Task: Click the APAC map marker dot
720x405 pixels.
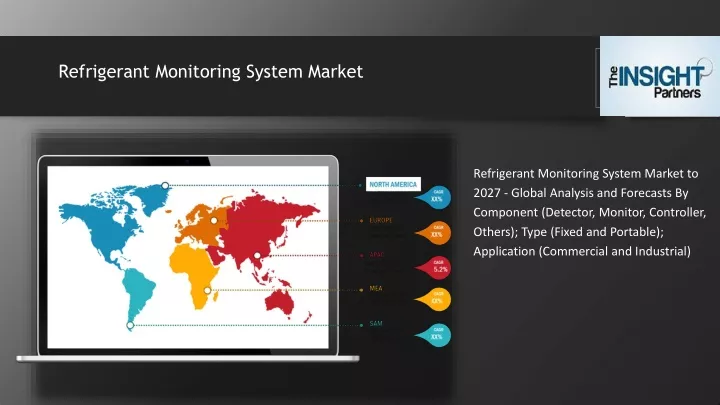Action: pos(257,255)
